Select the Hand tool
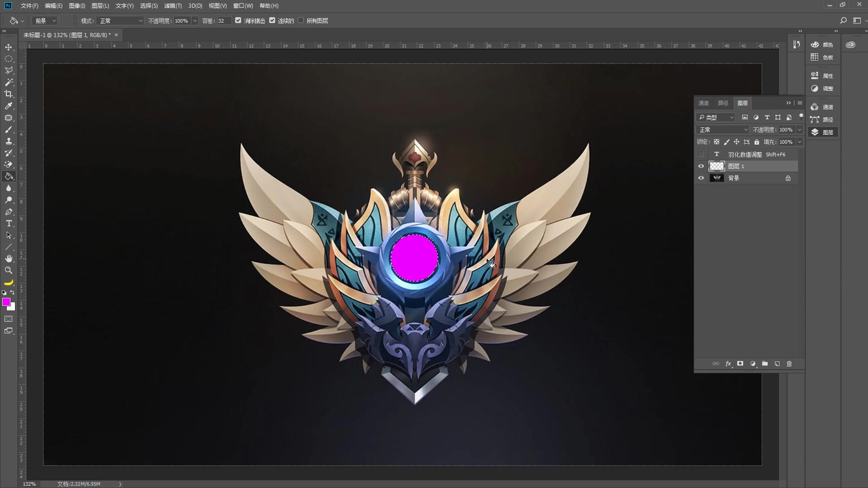The width and height of the screenshot is (868, 488). coord(9,258)
